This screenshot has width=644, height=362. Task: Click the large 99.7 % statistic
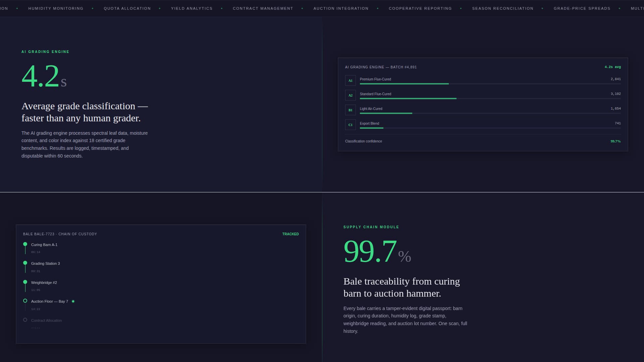tap(377, 251)
